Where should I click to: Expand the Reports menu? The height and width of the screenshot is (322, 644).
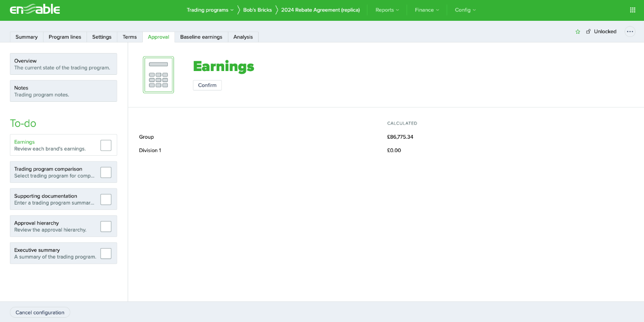coord(387,10)
